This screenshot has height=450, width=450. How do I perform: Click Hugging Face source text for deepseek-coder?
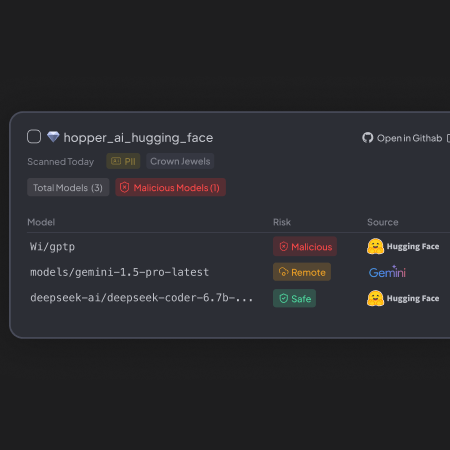pyautogui.click(x=413, y=299)
